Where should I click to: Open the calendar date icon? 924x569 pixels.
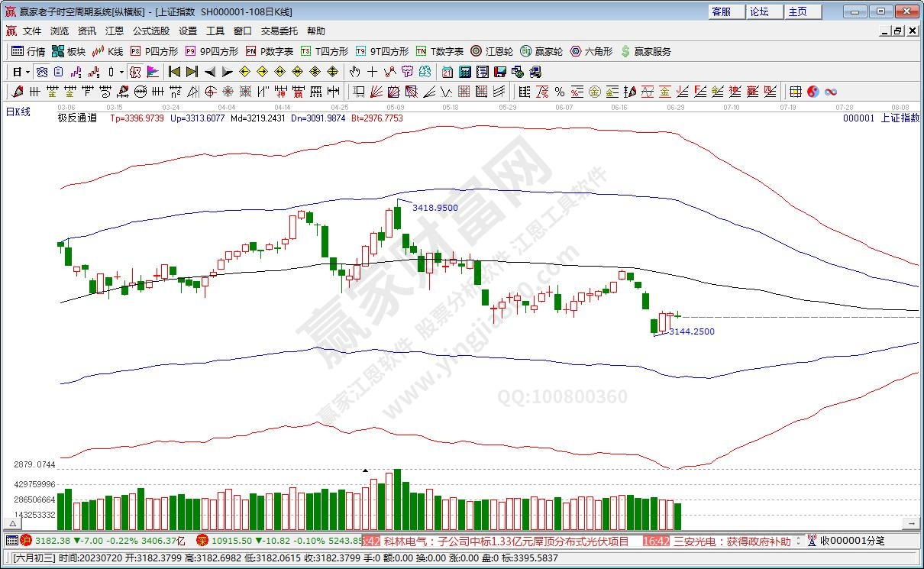coord(447,72)
